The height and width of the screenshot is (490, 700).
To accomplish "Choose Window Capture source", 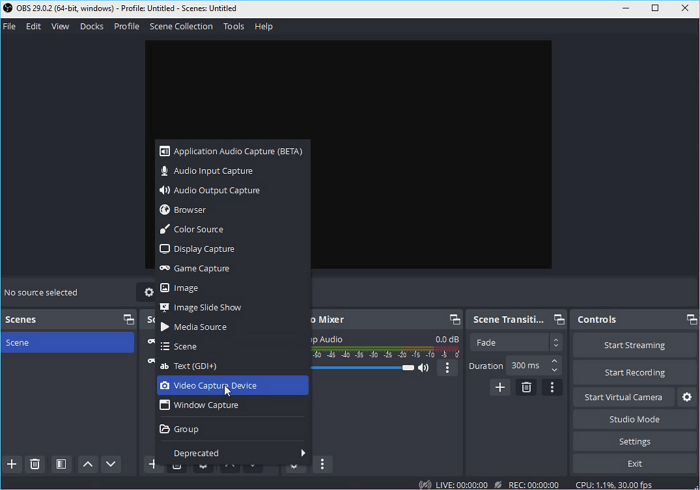I will click(x=233, y=405).
